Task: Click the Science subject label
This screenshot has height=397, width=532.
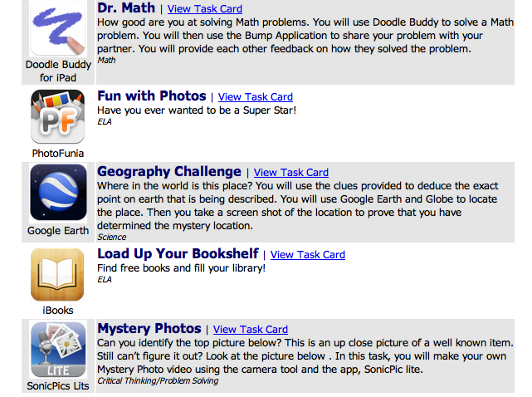Action: click(111, 237)
